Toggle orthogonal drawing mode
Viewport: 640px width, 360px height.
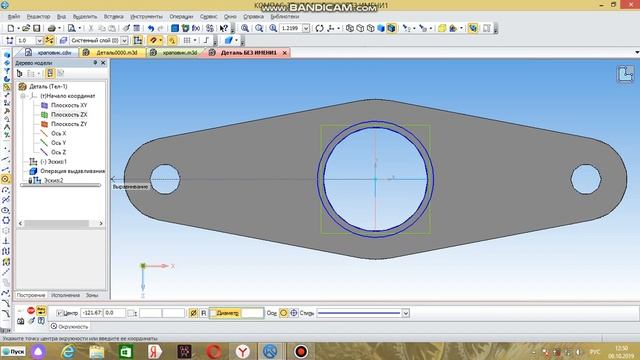click(x=206, y=40)
